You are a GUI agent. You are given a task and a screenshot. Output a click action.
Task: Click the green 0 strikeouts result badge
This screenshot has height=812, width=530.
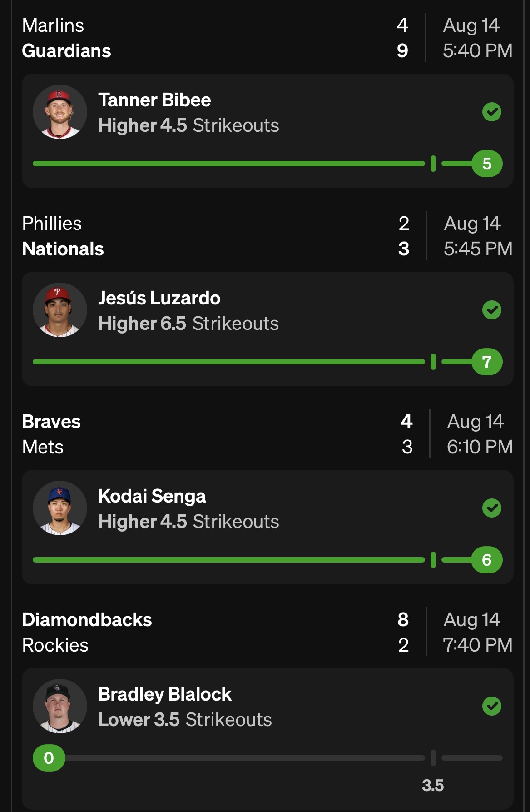click(49, 758)
